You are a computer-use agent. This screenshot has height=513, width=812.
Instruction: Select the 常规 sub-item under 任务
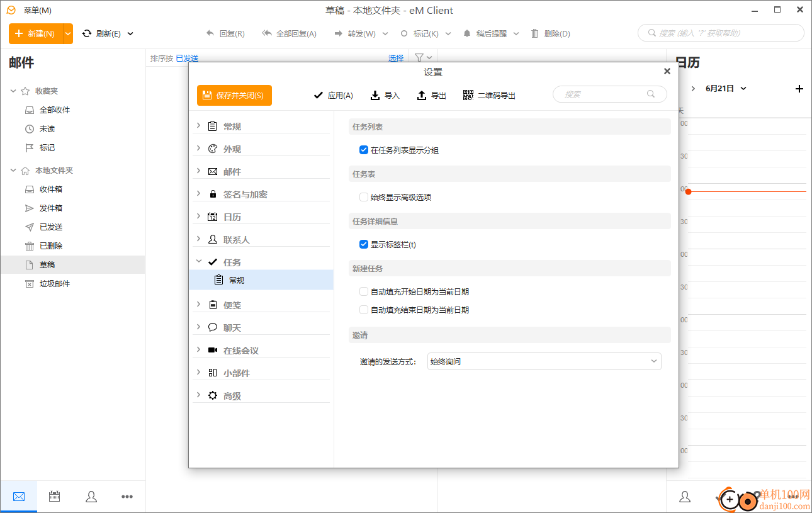click(261, 280)
